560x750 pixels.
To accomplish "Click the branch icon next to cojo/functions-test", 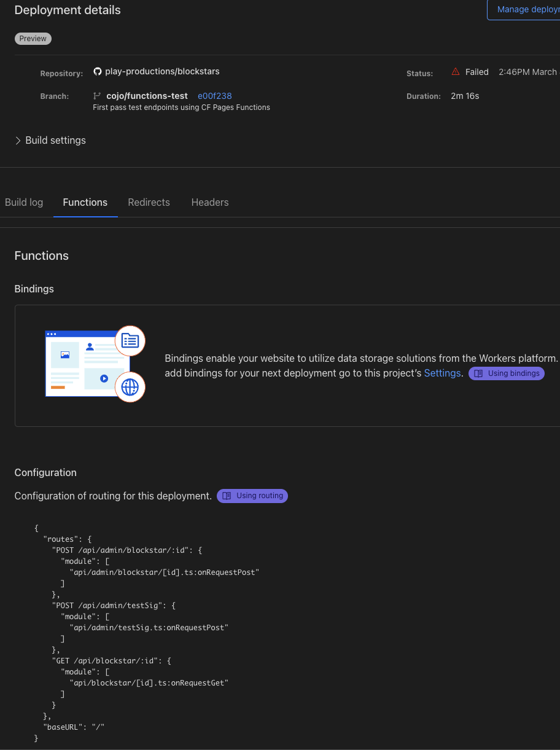I will 98,96.
